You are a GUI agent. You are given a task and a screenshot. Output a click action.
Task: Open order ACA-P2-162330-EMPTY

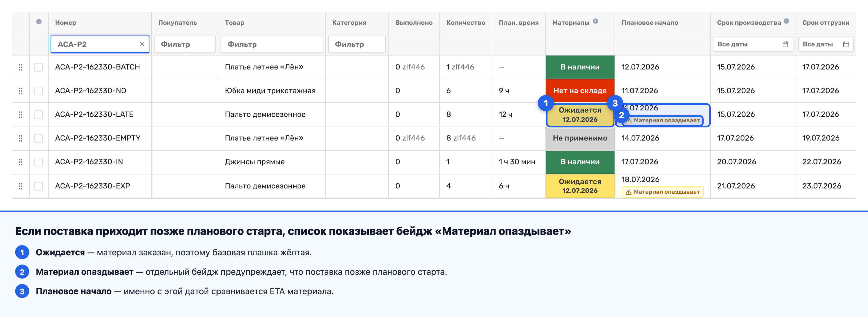click(x=98, y=138)
